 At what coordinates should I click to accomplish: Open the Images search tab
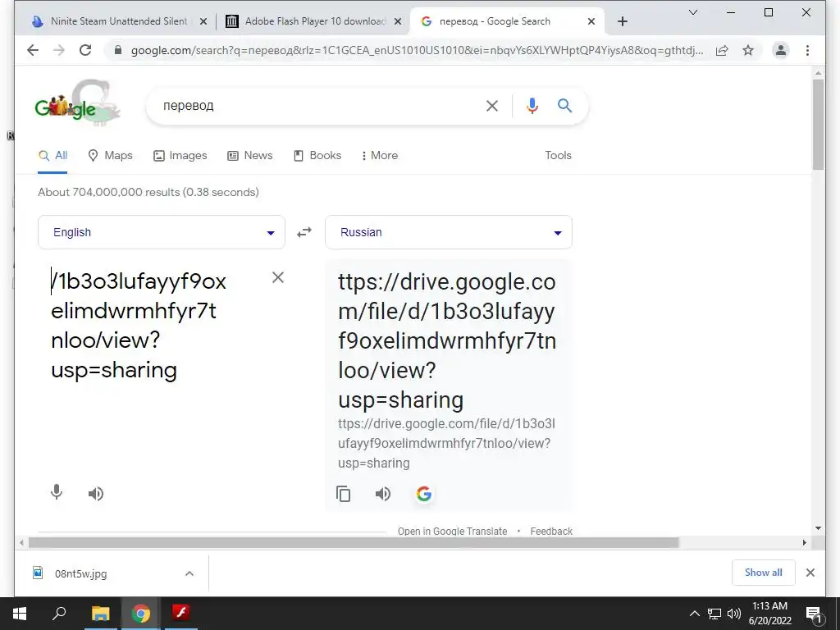coord(180,155)
